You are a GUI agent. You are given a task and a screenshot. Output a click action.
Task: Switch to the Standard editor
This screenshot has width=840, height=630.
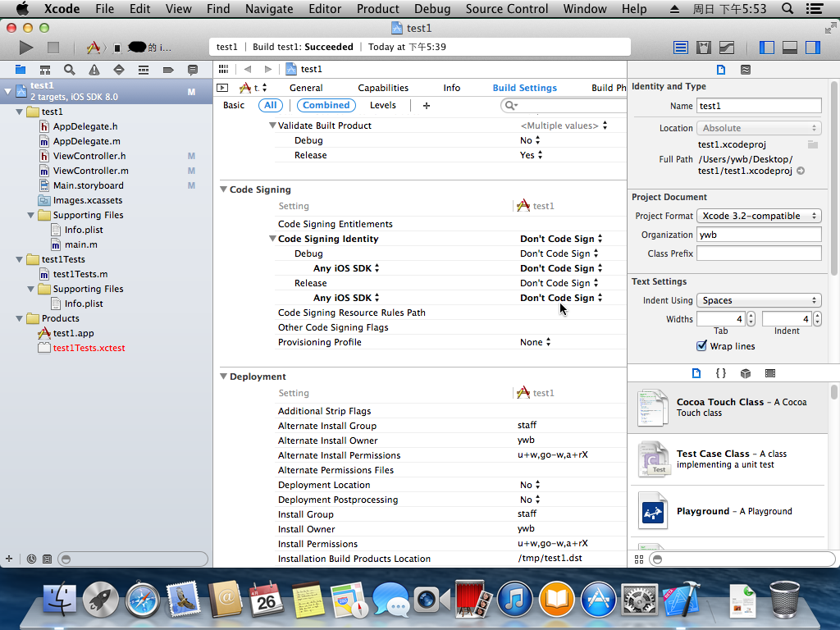(x=680, y=48)
